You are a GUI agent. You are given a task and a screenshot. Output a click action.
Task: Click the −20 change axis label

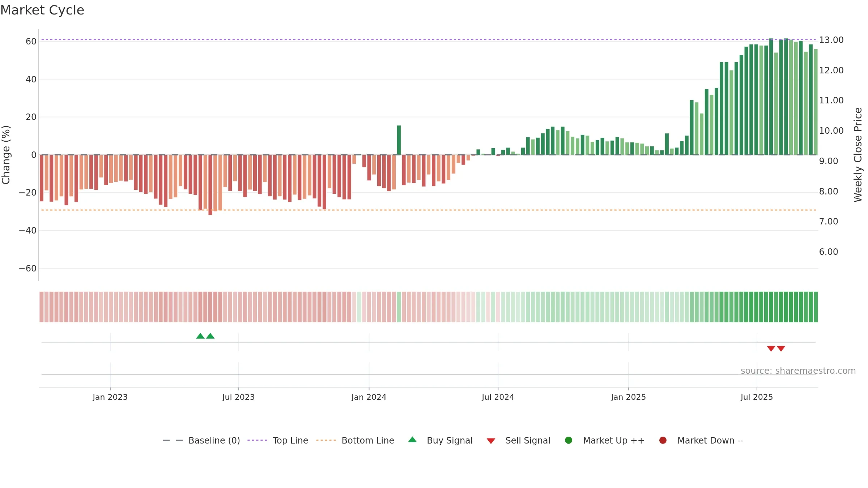coord(28,193)
